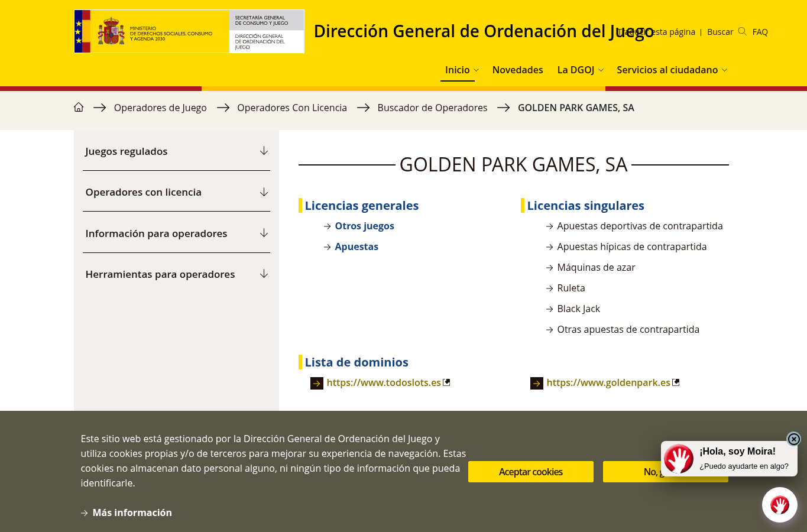Image resolution: width=807 pixels, height=532 pixels.
Task: Accept cookies with Aceptar cookies button
Action: click(531, 472)
